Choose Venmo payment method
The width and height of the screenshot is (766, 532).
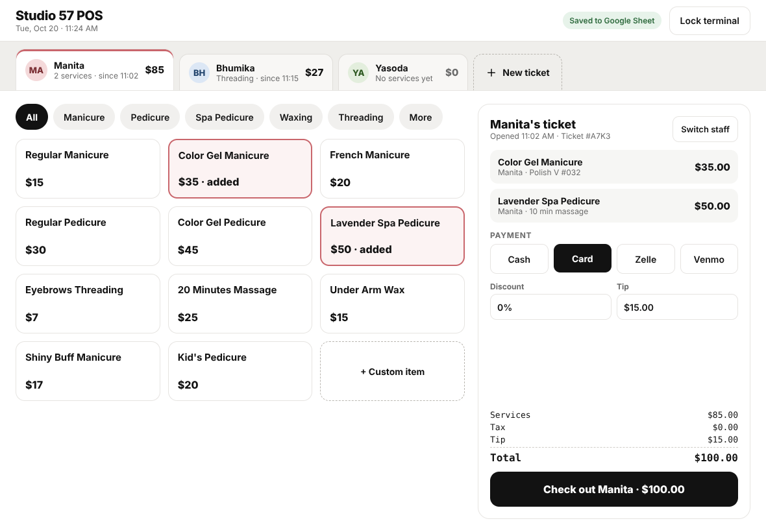click(x=709, y=259)
